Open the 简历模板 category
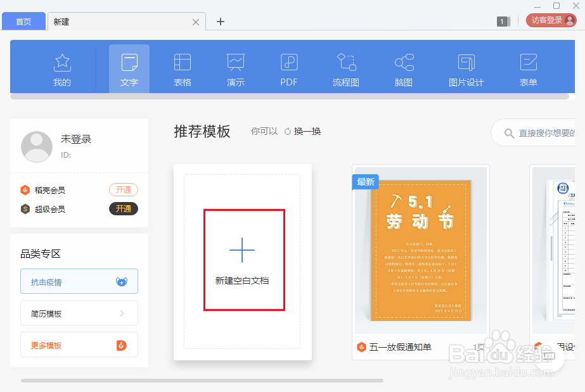 tap(79, 313)
